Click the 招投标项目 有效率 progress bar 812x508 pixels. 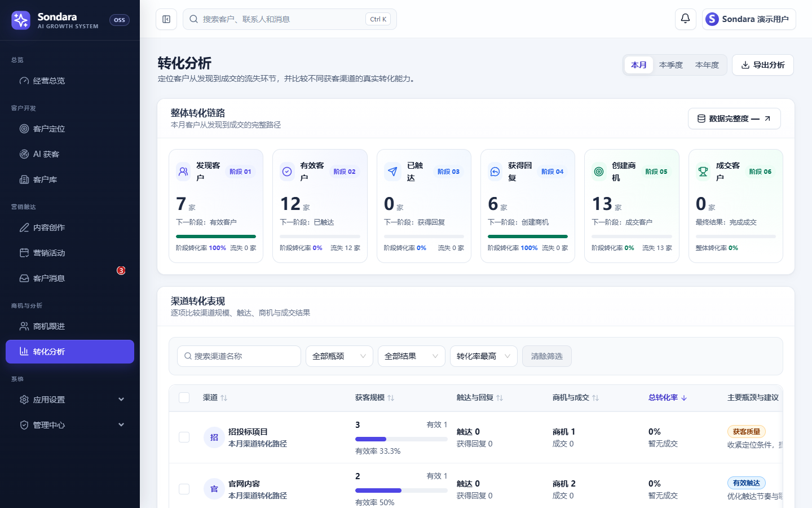401,439
